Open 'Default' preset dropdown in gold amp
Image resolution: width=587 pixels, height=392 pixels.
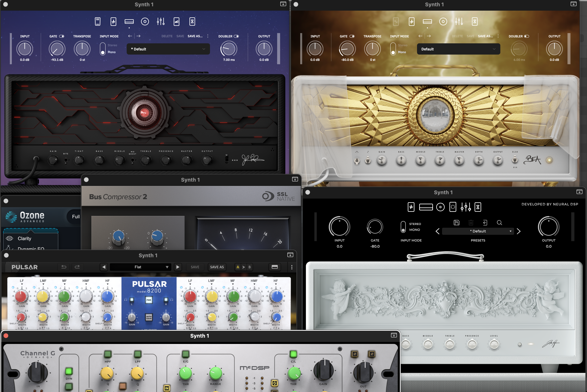click(x=459, y=49)
